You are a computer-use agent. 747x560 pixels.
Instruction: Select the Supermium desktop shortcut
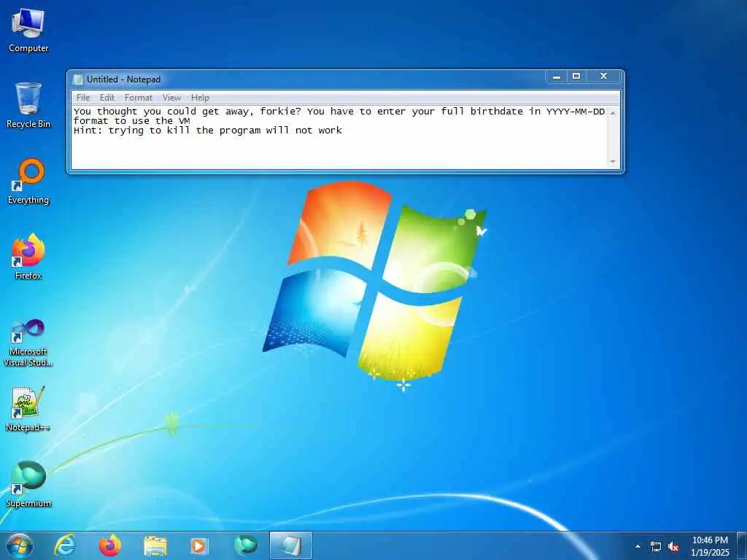click(28, 485)
